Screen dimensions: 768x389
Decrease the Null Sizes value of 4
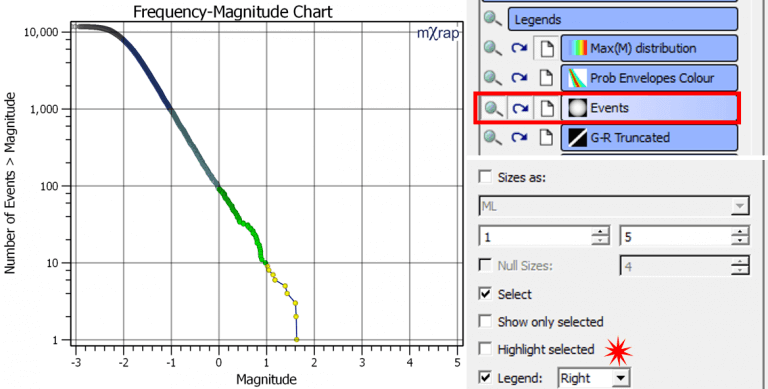point(741,270)
